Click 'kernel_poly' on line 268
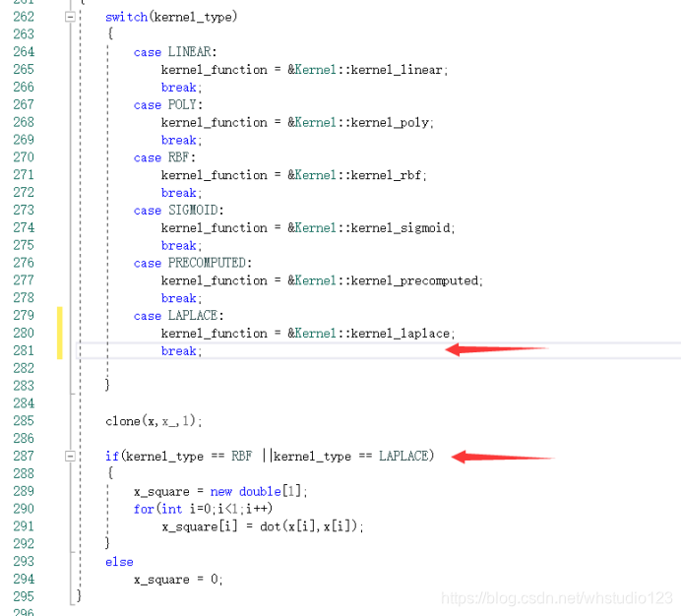 (x=390, y=123)
